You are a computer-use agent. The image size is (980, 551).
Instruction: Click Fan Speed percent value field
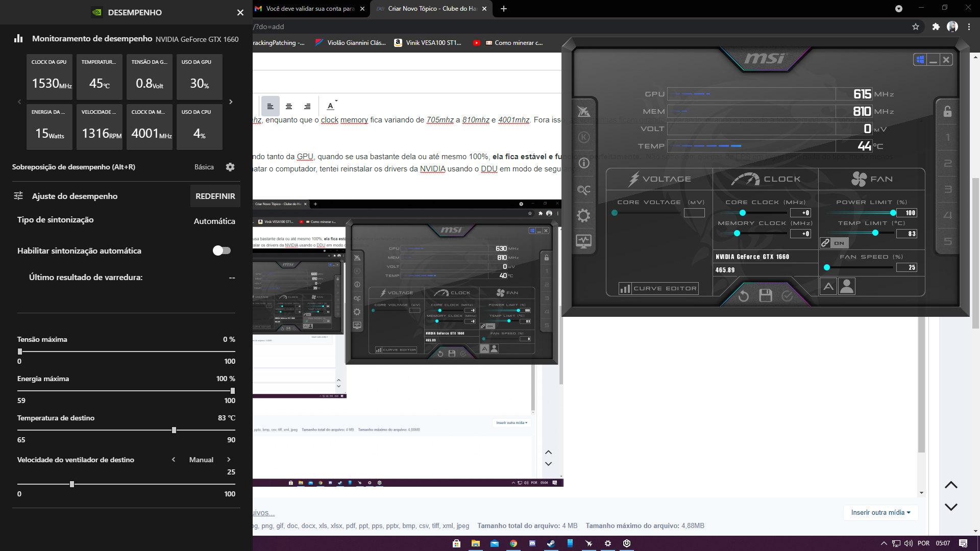906,267
